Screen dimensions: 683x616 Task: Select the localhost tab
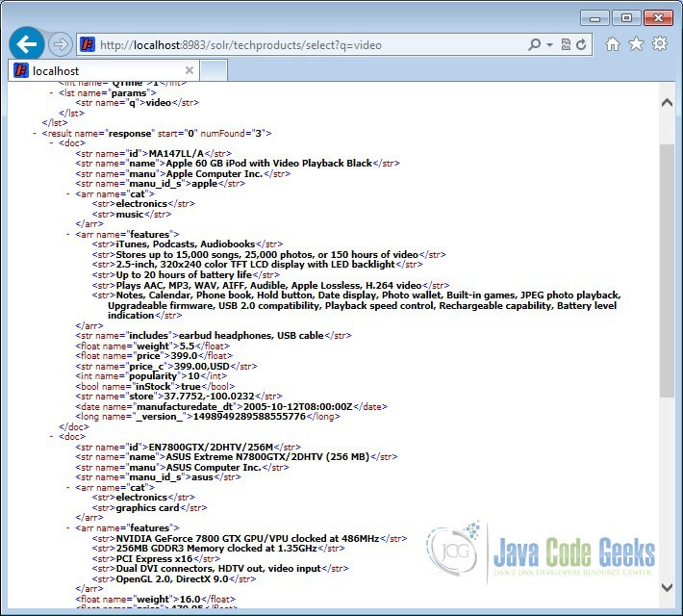(x=104, y=70)
